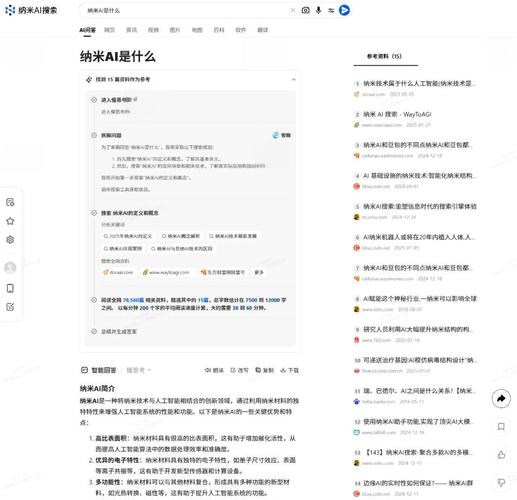Open the www.waytoagi.com source chip
Image resolution: width=517 pixels, height=500 pixels.
pyautogui.click(x=166, y=272)
